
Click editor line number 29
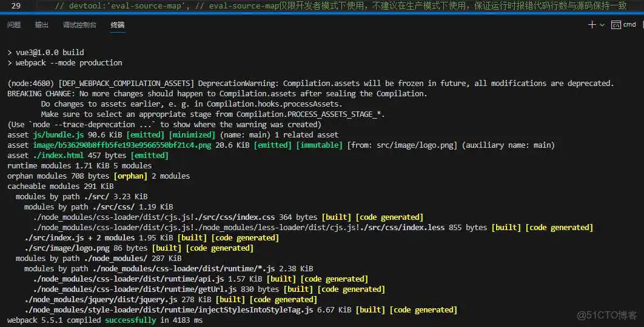[x=16, y=5]
